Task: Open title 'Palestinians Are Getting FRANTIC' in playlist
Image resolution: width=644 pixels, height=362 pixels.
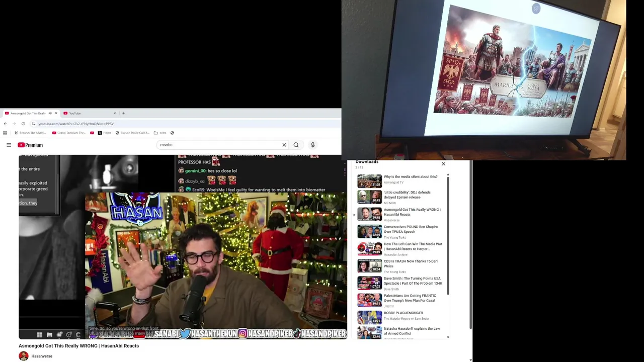Action: [x=410, y=298]
